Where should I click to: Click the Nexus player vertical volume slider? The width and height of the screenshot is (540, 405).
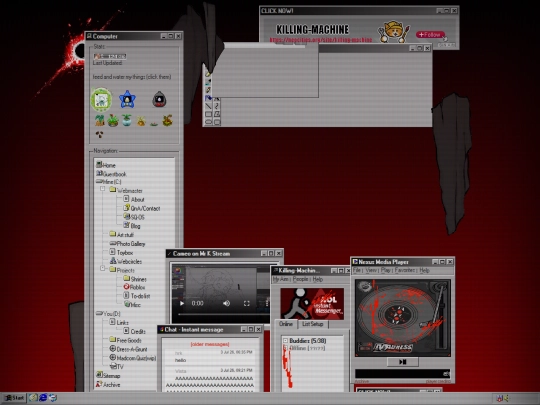pyautogui.click(x=443, y=320)
